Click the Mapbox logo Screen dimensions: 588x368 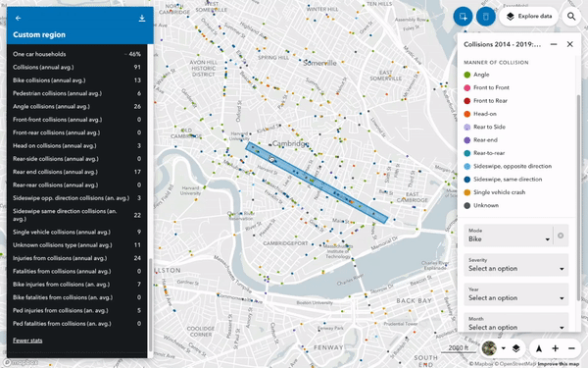[21, 363]
